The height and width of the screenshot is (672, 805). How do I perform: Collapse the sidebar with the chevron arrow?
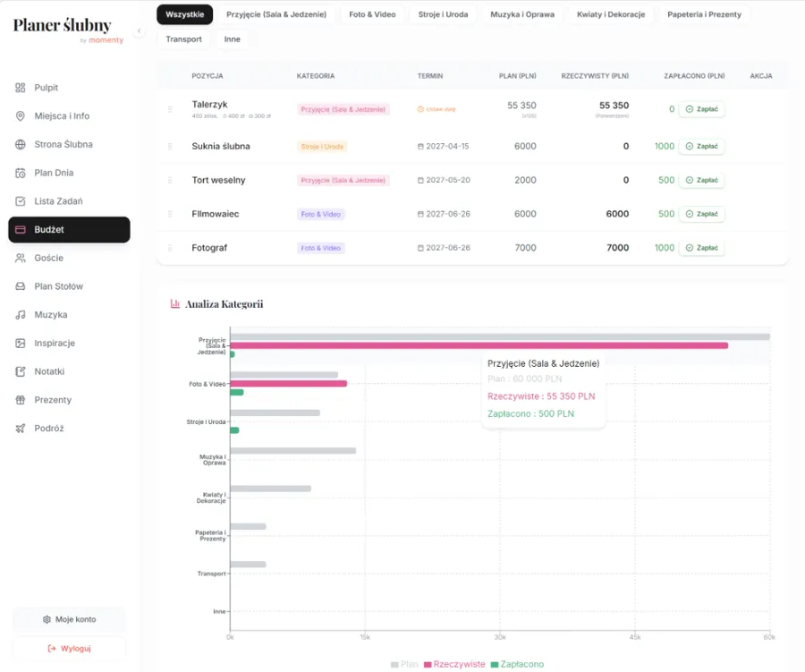(139, 31)
